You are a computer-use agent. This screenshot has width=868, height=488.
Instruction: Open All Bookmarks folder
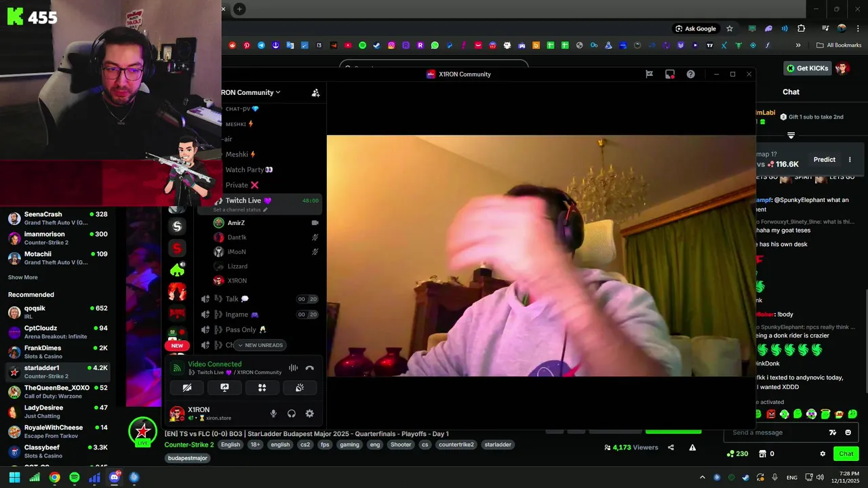coord(839,45)
